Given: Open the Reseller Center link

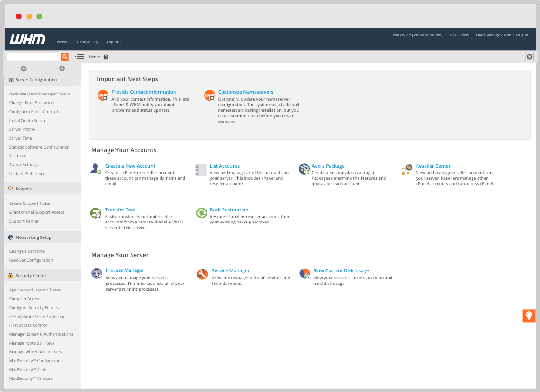Looking at the screenshot, I should [x=433, y=166].
